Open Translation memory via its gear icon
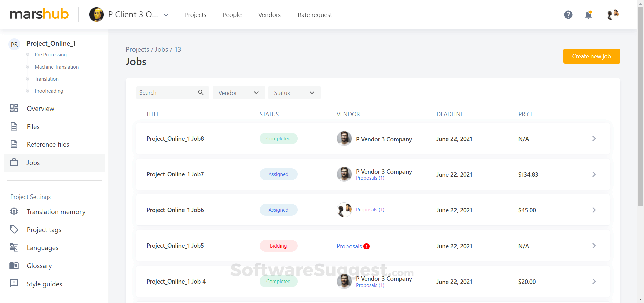 coord(14,212)
